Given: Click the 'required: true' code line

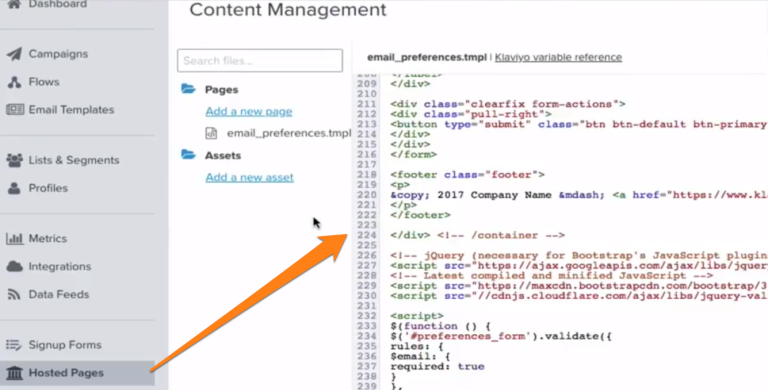Looking at the screenshot, I should [x=437, y=366].
